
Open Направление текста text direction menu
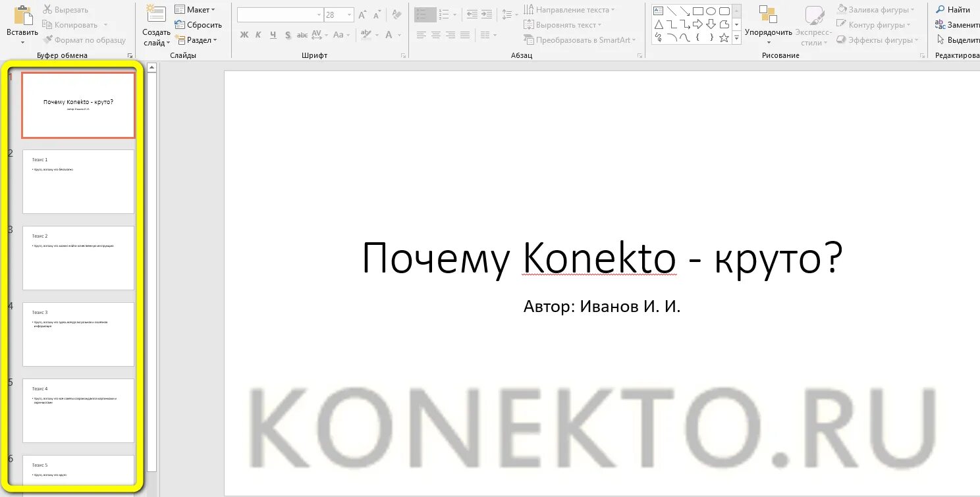[570, 10]
